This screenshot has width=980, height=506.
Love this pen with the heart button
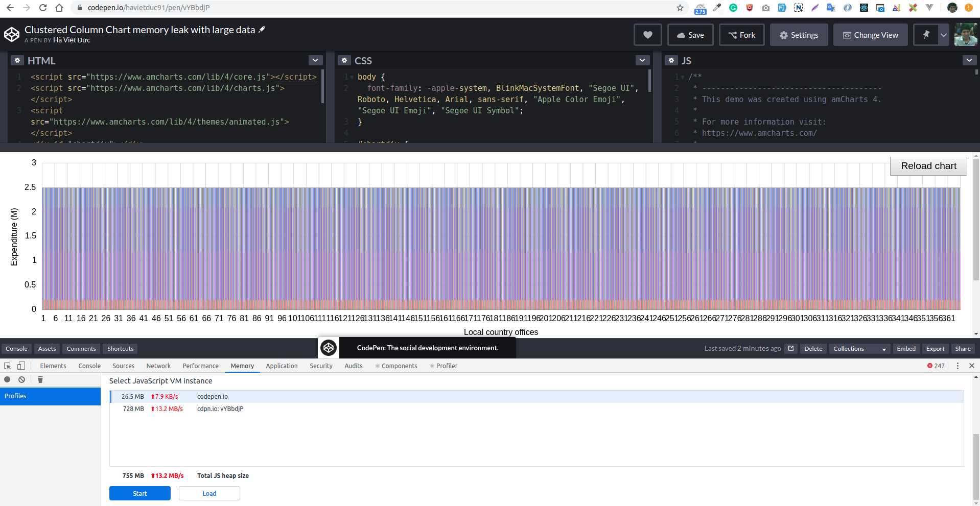point(648,35)
